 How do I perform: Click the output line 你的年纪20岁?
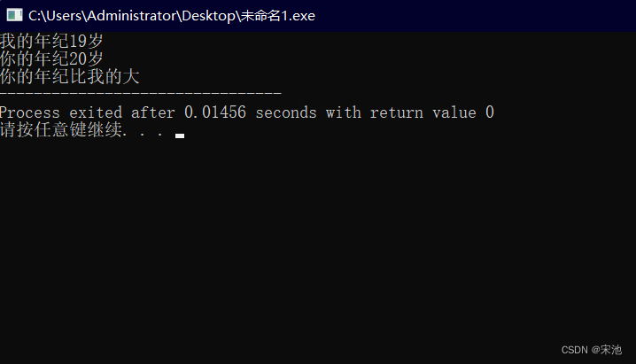[51, 58]
